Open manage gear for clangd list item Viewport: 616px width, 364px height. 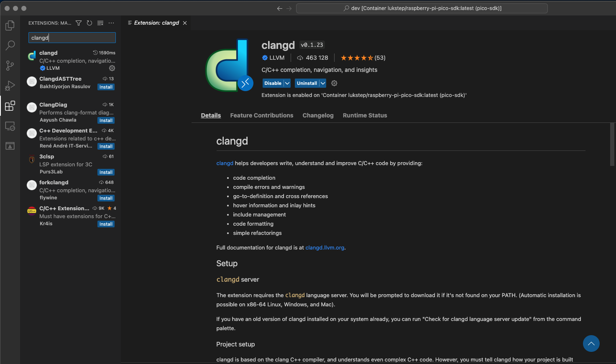pyautogui.click(x=112, y=68)
